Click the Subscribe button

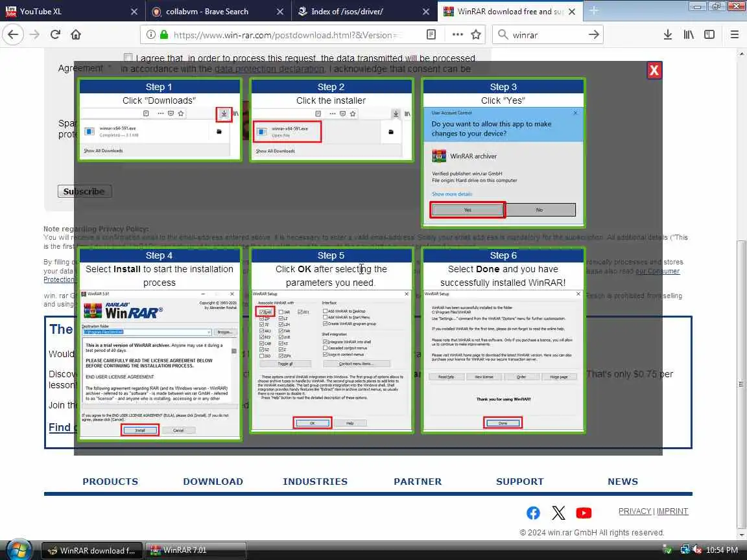pyautogui.click(x=84, y=191)
